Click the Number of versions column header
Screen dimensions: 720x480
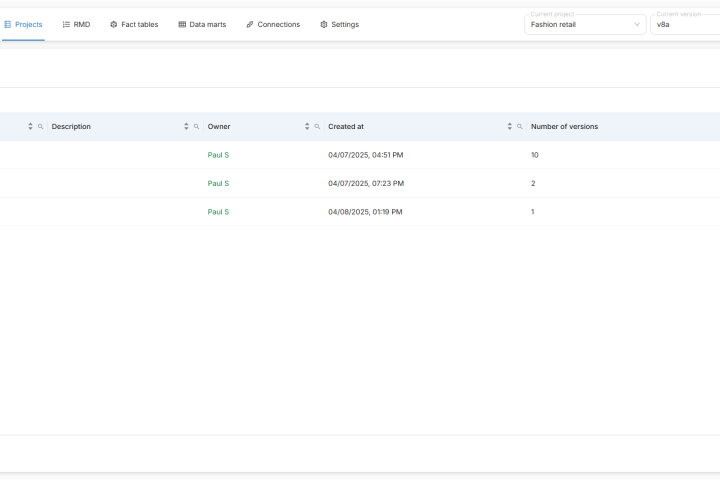click(564, 127)
